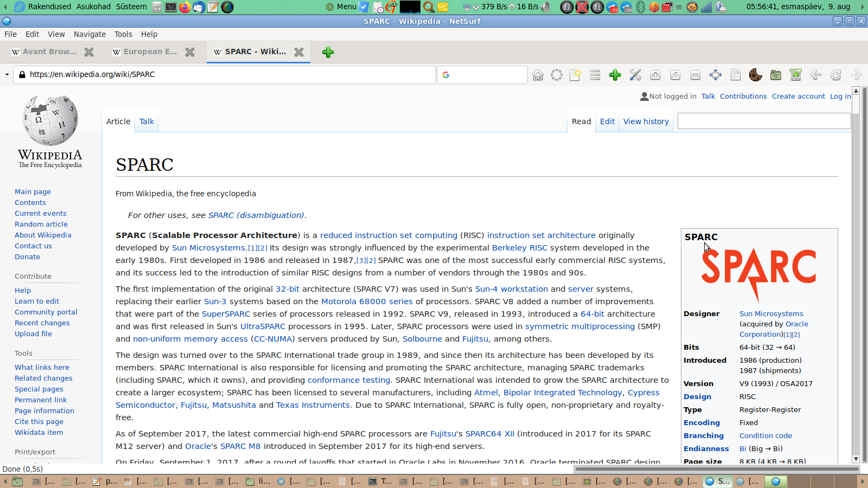Open the Süsteem menu in top panel

[131, 7]
